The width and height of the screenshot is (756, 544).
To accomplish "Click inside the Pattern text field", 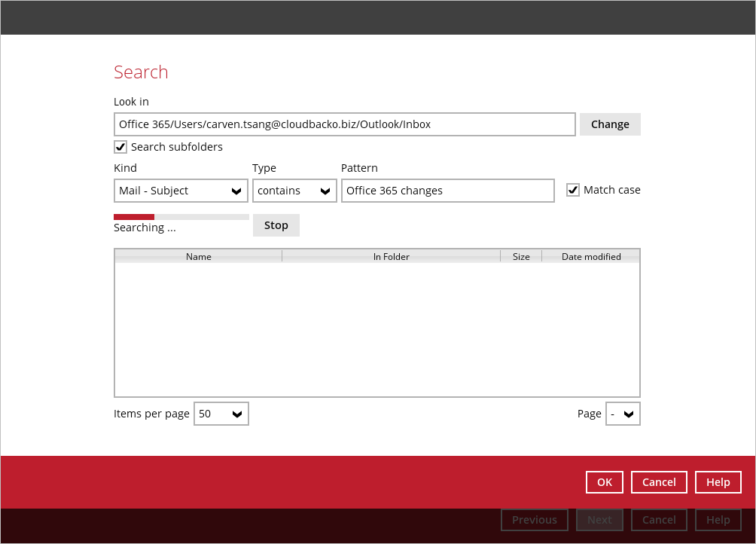I will click(x=447, y=191).
